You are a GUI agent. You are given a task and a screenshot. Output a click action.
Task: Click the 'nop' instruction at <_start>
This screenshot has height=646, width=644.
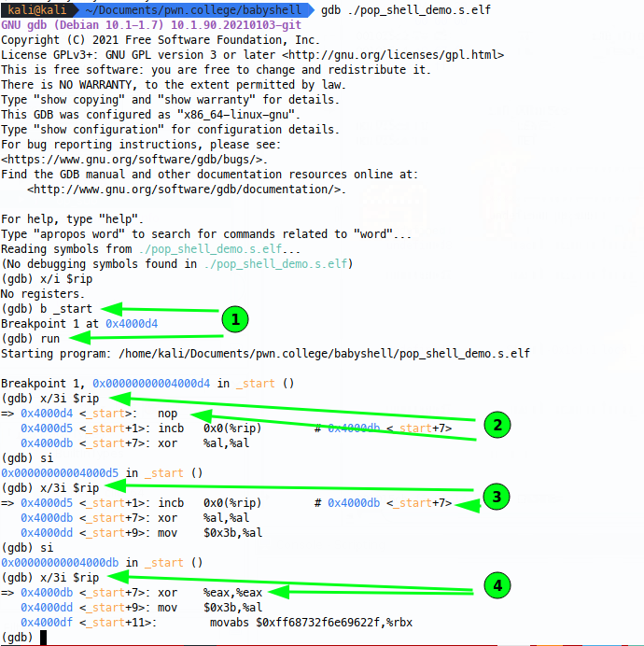click(x=167, y=414)
